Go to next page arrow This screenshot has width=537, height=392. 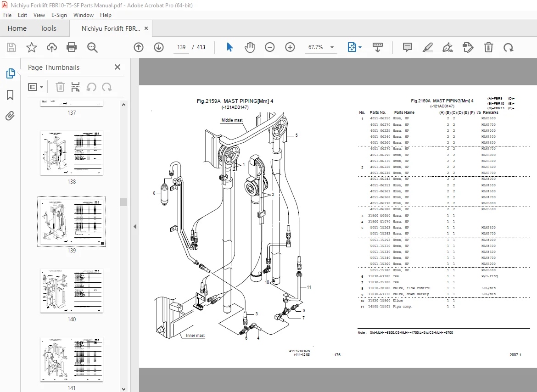158,47
